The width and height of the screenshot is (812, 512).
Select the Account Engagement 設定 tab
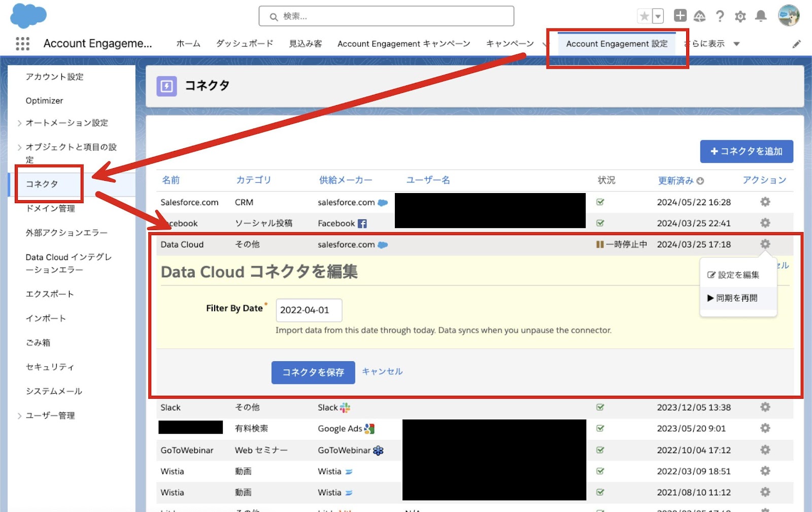[617, 44]
